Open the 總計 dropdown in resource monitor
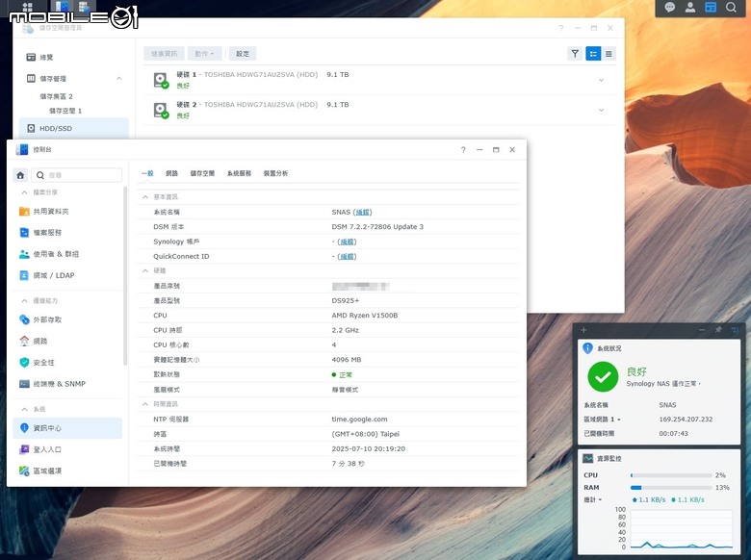This screenshot has width=751, height=560. coord(592,499)
